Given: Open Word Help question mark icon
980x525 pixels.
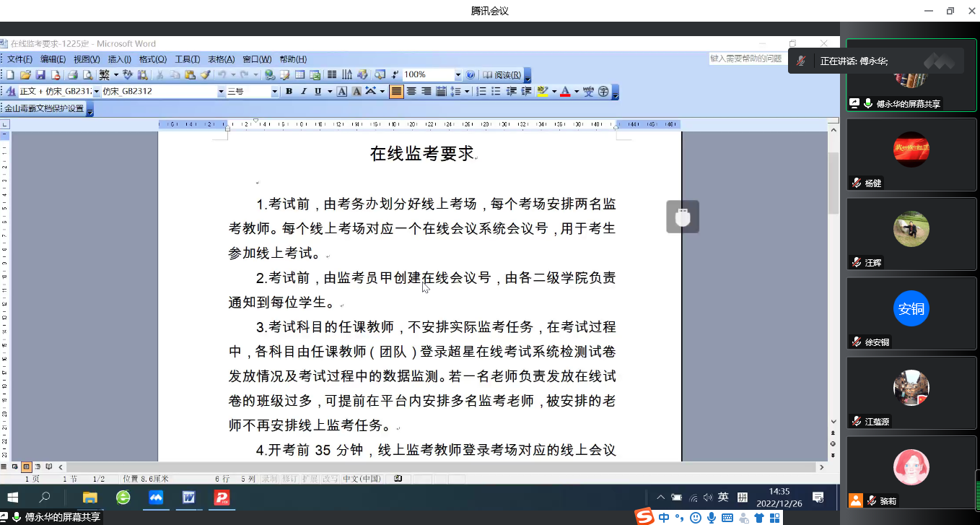Looking at the screenshot, I should [x=471, y=74].
